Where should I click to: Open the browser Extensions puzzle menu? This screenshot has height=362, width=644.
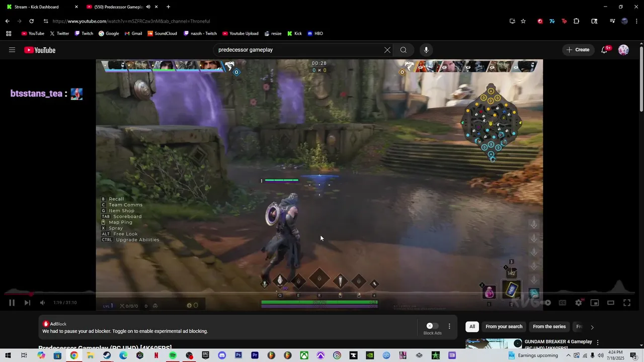[x=577, y=21]
